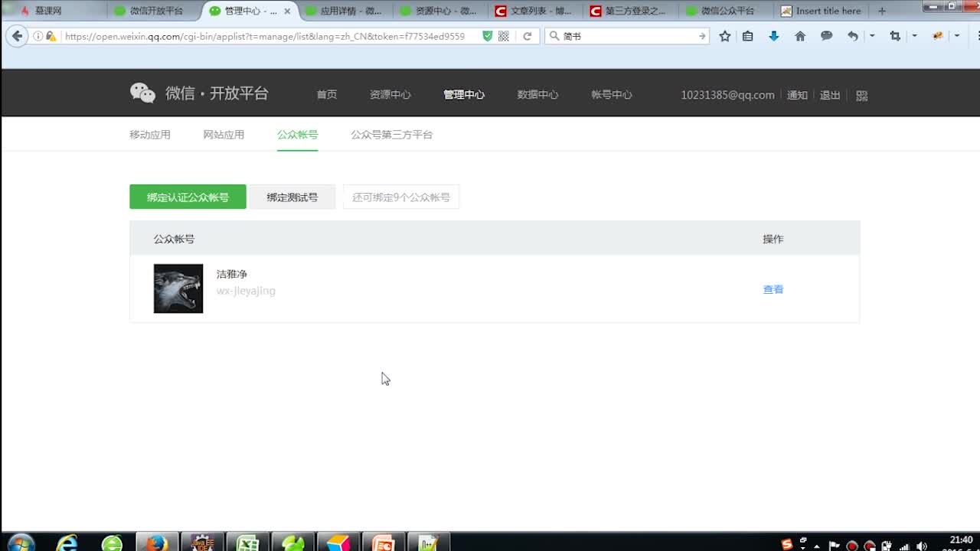Switch to the 文章列表 browser tab
Screen dimensions: 980x551
point(537,11)
